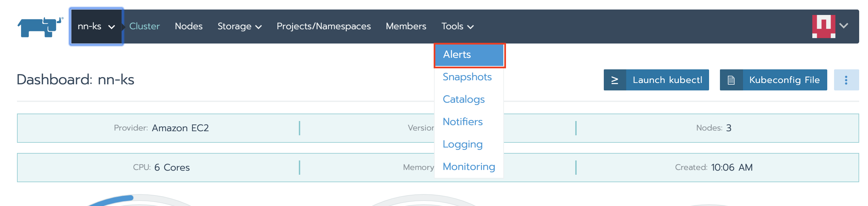Choose Monitoring in the Tools menu
868x206 pixels.
click(x=469, y=167)
